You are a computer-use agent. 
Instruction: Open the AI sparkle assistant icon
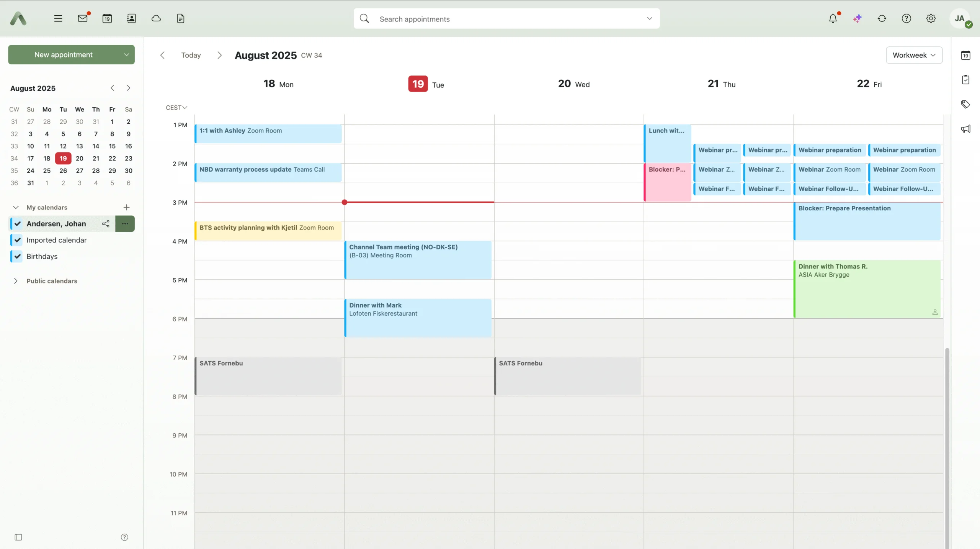coord(857,18)
